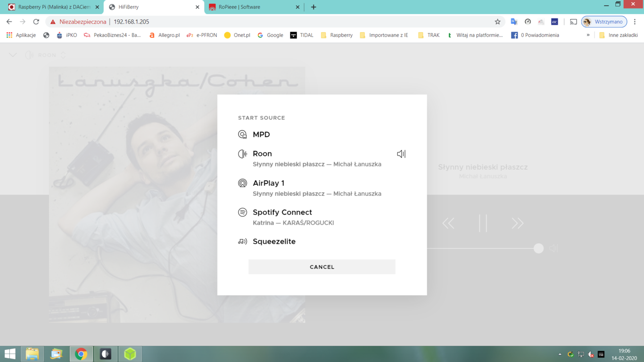Click the CANCEL button in the dialog
644x362 pixels.
pos(322,267)
